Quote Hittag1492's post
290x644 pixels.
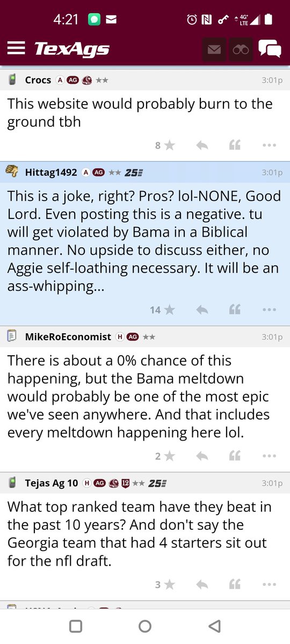[x=235, y=309]
